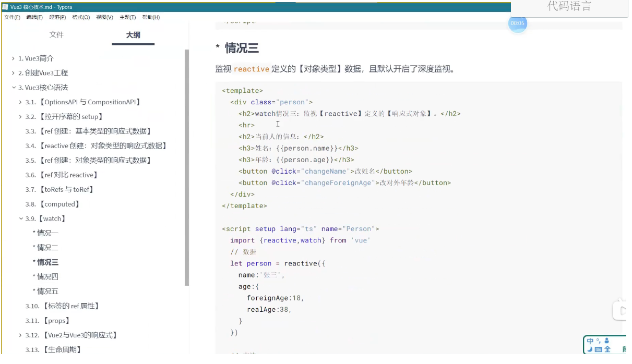Collapse the 3.9 watch outline chevron
Viewport: 632px width, 364px height.
pos(21,219)
